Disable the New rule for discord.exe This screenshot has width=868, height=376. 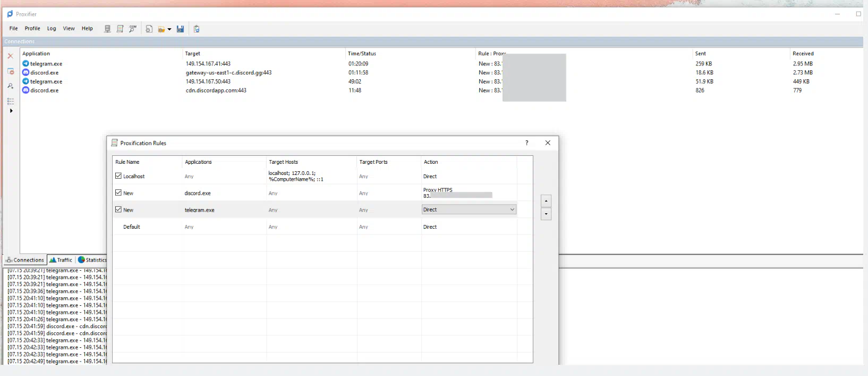tap(118, 193)
